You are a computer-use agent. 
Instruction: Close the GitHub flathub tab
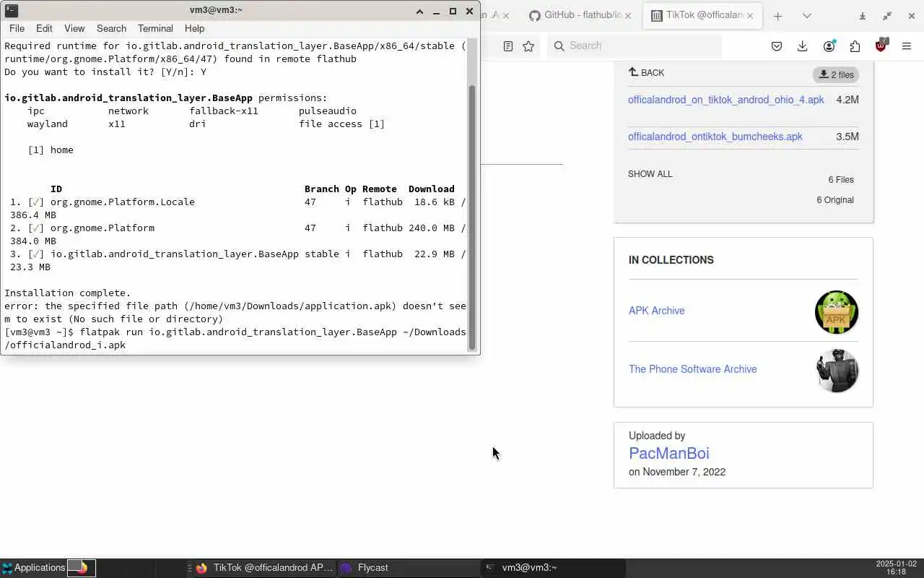pos(628,15)
